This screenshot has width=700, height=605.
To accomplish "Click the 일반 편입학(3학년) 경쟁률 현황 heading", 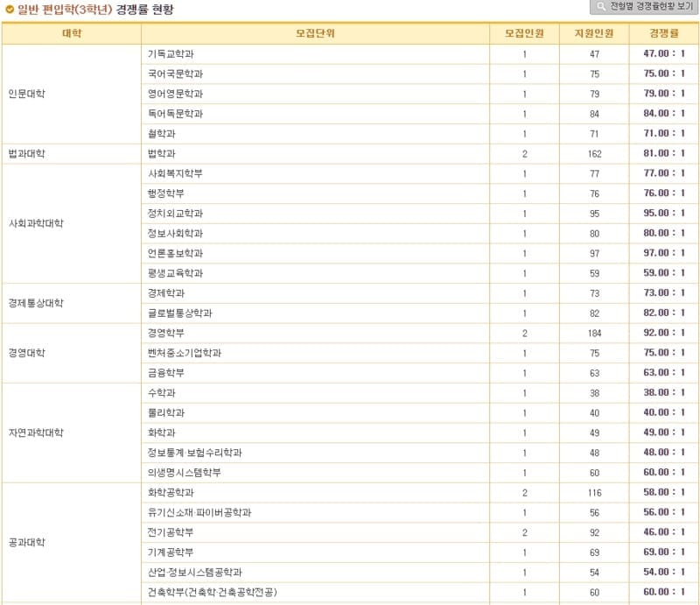I will [95, 10].
